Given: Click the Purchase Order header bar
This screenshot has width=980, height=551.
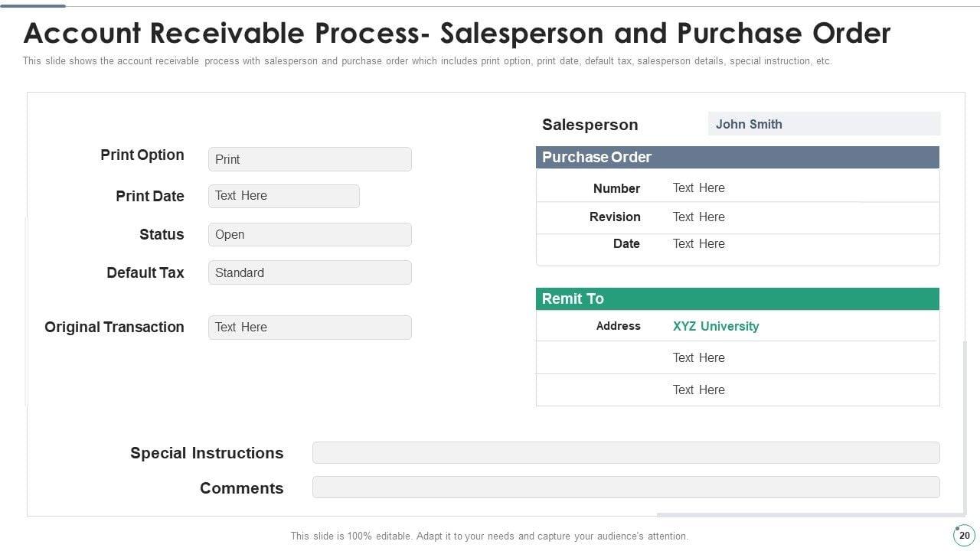Looking at the screenshot, I should [x=737, y=158].
